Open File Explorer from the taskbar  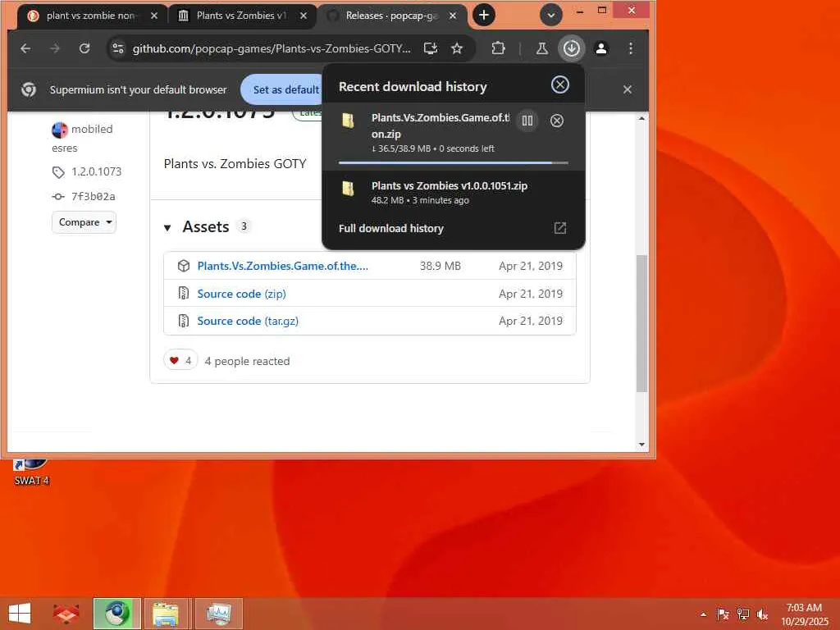[166, 614]
